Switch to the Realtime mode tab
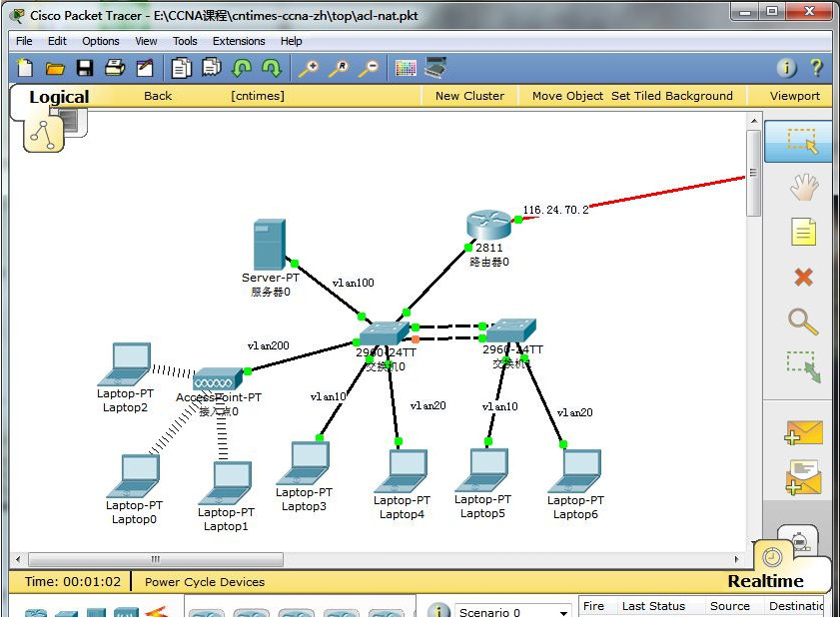The image size is (840, 641). 765,580
